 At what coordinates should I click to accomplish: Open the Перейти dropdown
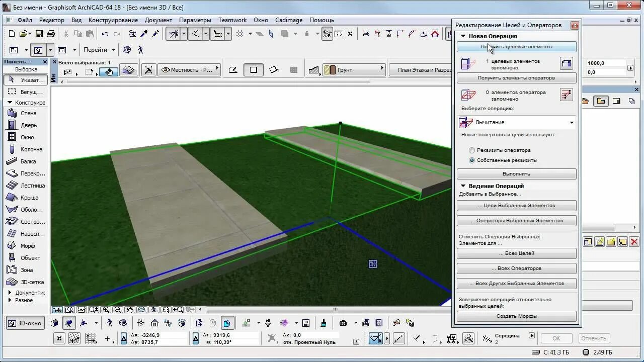[99, 50]
